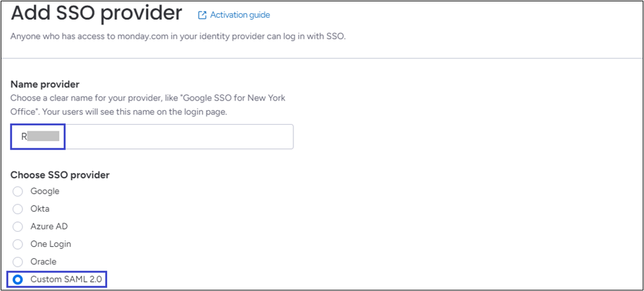Pick the One Login radio button
Viewport: 644px width, 291px height.
tap(18, 244)
